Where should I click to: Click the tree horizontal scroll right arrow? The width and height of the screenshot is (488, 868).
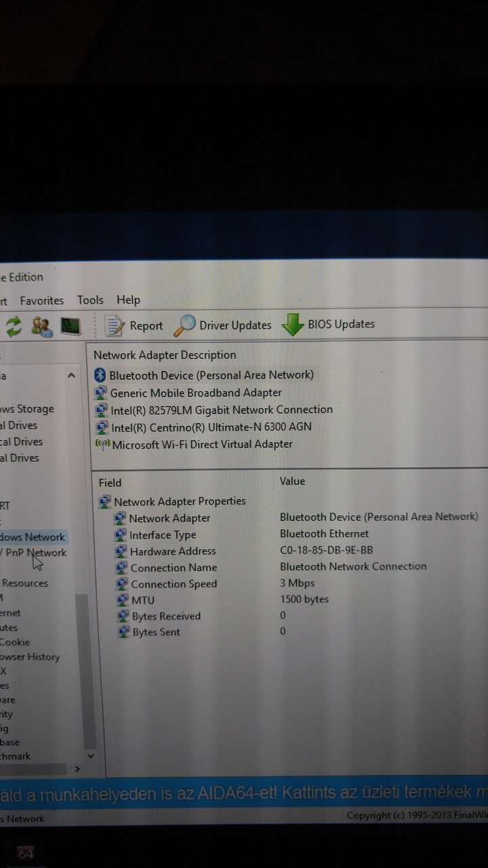pyautogui.click(x=77, y=769)
